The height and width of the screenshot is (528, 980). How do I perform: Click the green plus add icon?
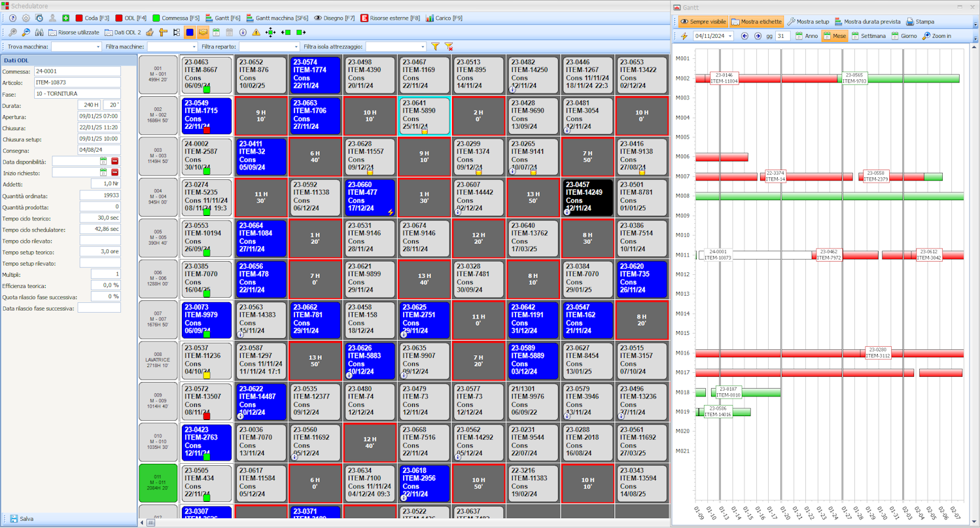click(65, 18)
